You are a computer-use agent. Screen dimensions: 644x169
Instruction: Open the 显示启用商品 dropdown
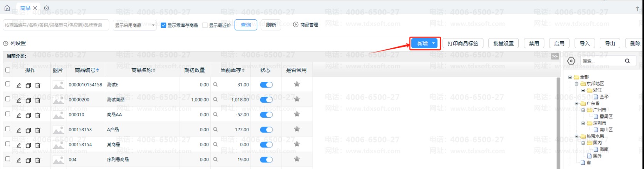point(135,25)
